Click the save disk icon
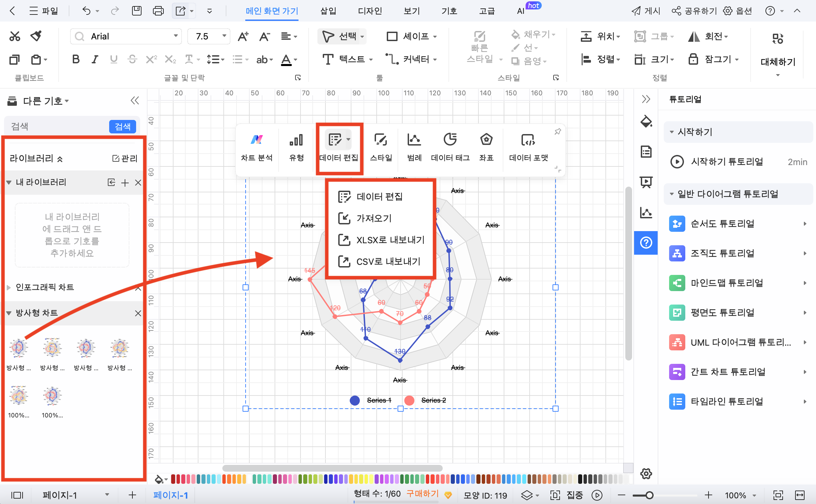Image resolution: width=816 pixels, height=504 pixels. pyautogui.click(x=136, y=11)
